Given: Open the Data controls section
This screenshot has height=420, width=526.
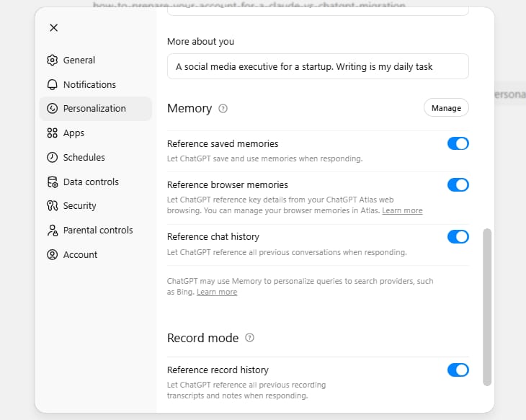Looking at the screenshot, I should point(96,182).
